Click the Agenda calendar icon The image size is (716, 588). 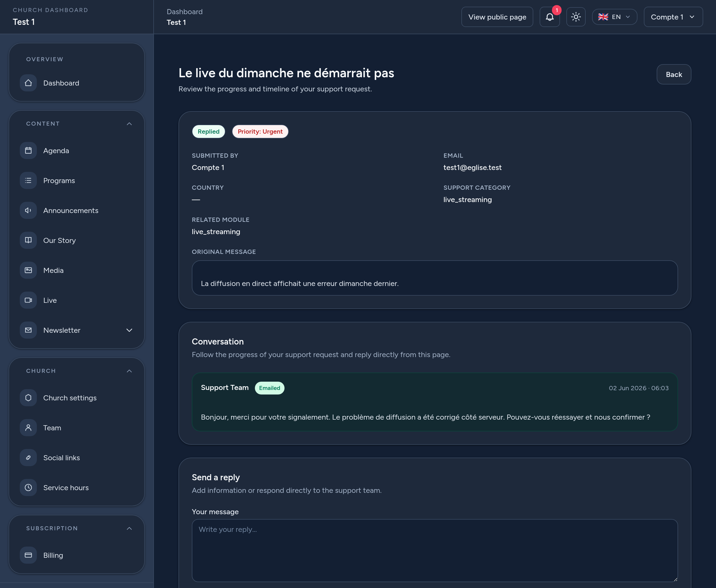tap(28, 151)
